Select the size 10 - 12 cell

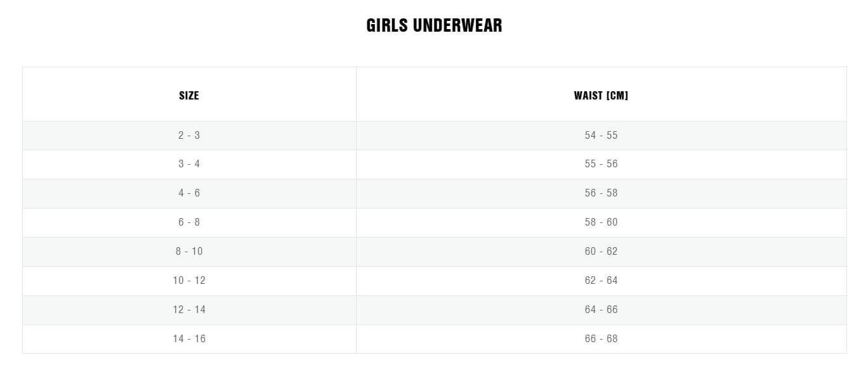coord(189,280)
